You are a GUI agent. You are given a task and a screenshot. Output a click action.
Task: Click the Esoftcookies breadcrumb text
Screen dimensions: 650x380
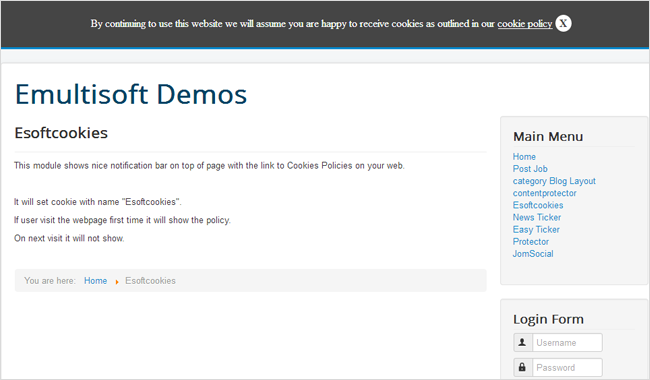pos(150,281)
